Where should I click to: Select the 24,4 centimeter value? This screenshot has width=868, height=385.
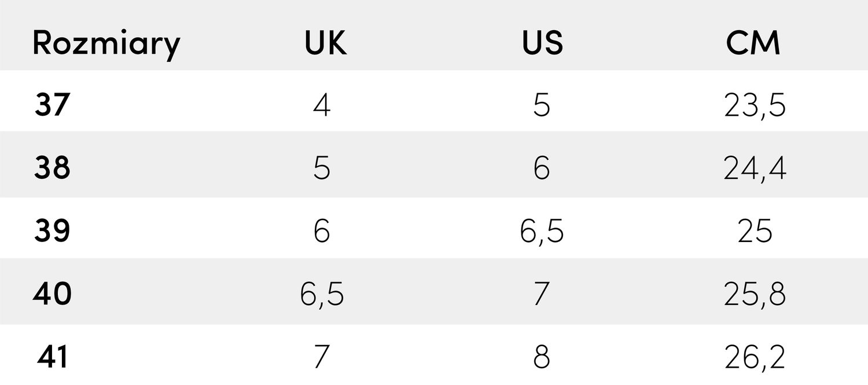[755, 168]
